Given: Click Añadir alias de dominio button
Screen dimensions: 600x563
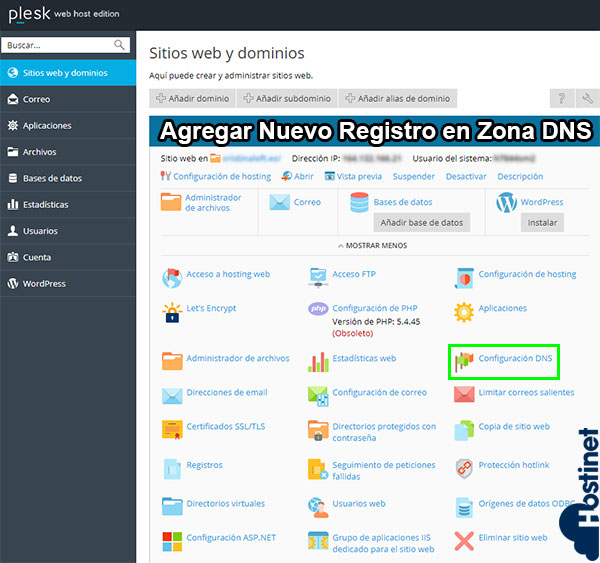Looking at the screenshot, I should point(398,98).
